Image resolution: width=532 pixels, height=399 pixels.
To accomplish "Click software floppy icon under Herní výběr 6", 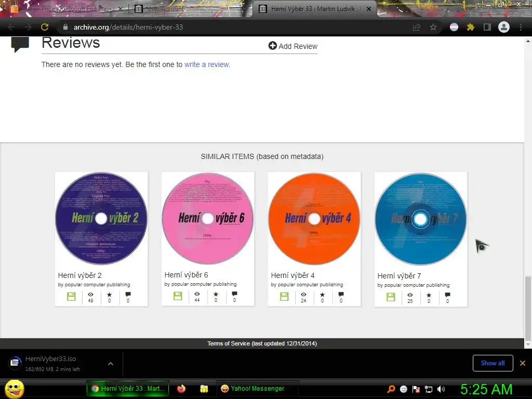I will (178, 296).
